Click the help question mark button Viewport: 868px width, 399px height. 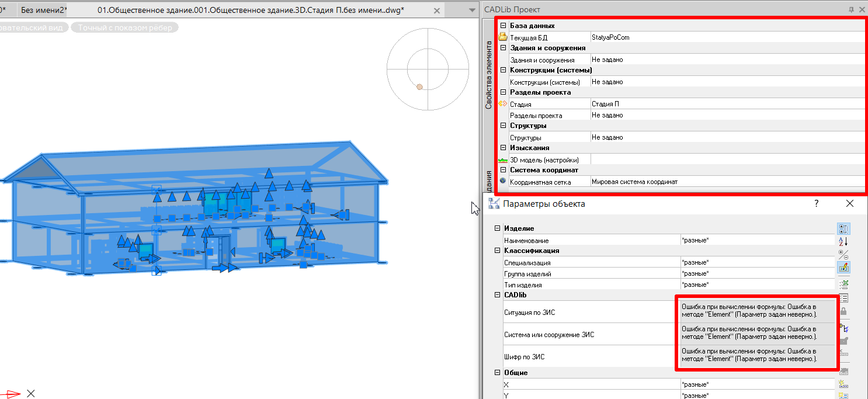pyautogui.click(x=817, y=203)
